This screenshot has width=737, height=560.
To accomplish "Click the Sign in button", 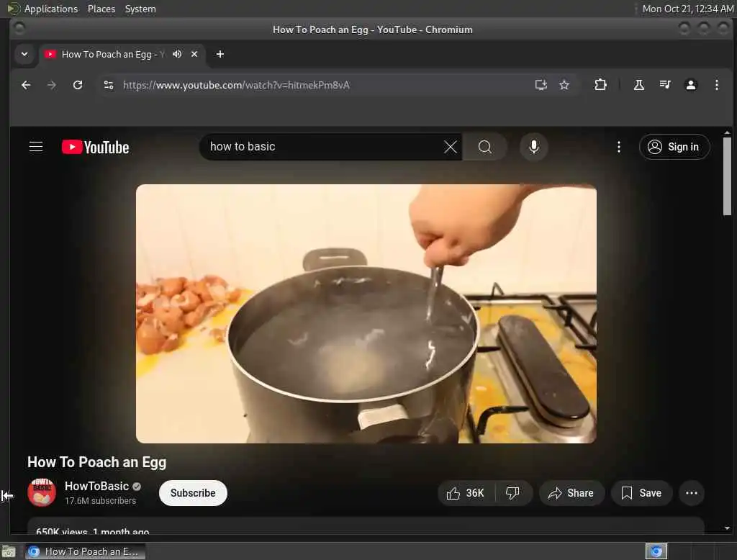I will [674, 147].
